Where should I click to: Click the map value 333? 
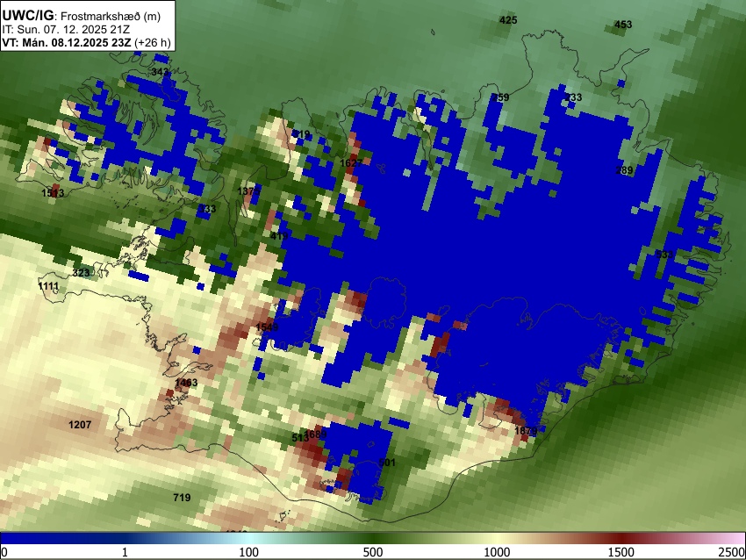pyautogui.click(x=207, y=209)
